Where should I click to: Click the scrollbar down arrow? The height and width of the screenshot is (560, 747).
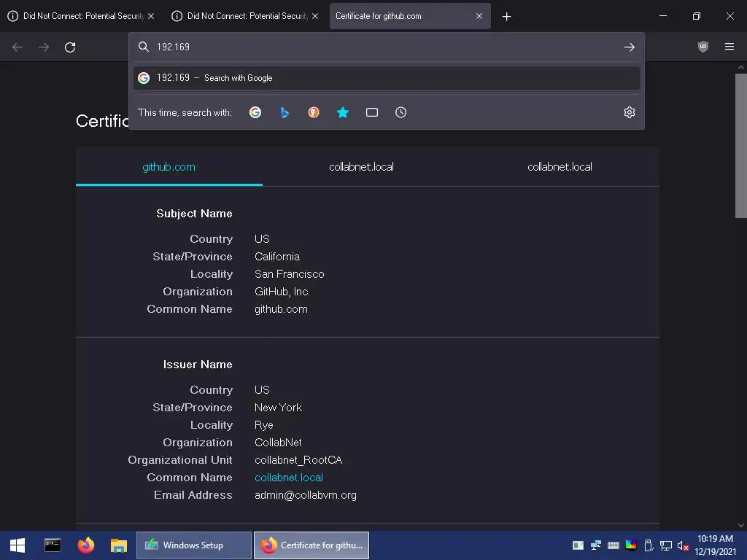click(741, 525)
